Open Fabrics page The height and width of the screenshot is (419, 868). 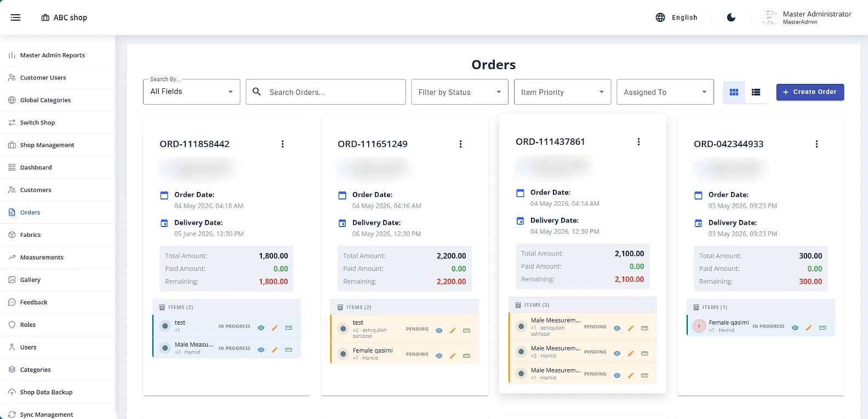click(x=58, y=235)
